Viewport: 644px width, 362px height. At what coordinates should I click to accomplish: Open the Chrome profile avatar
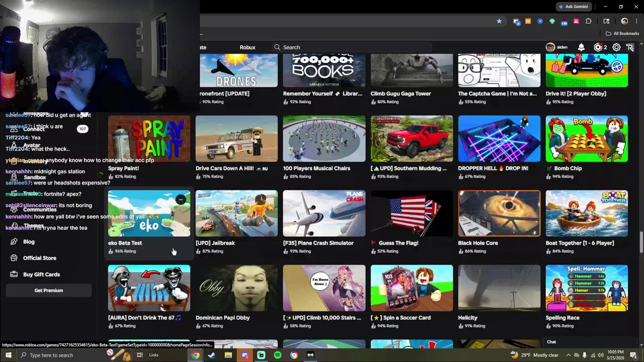click(624, 21)
